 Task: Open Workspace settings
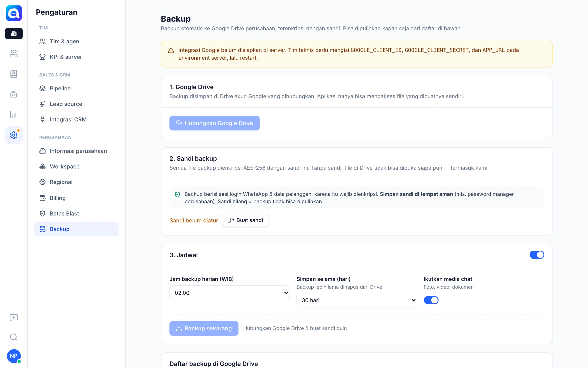coord(77,166)
